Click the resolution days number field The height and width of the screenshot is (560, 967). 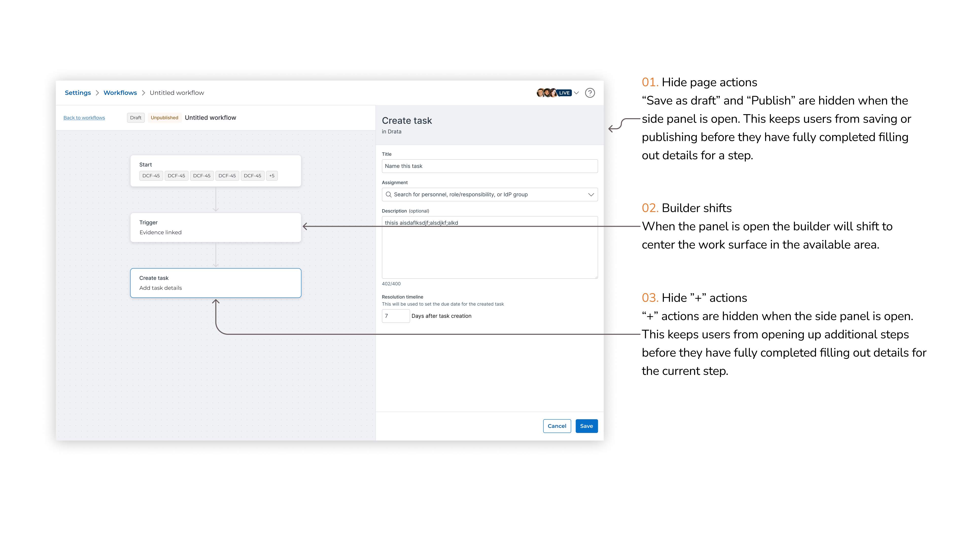click(x=395, y=316)
